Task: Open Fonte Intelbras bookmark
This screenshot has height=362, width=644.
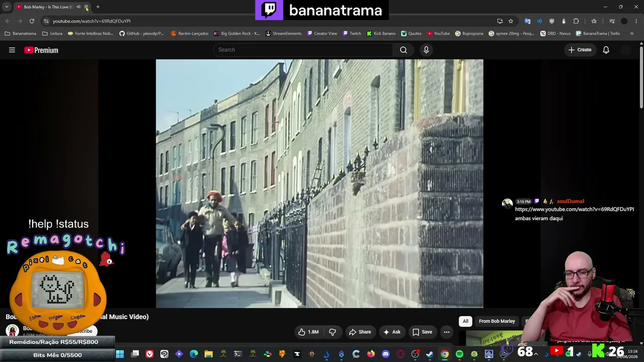Action: (x=91, y=34)
